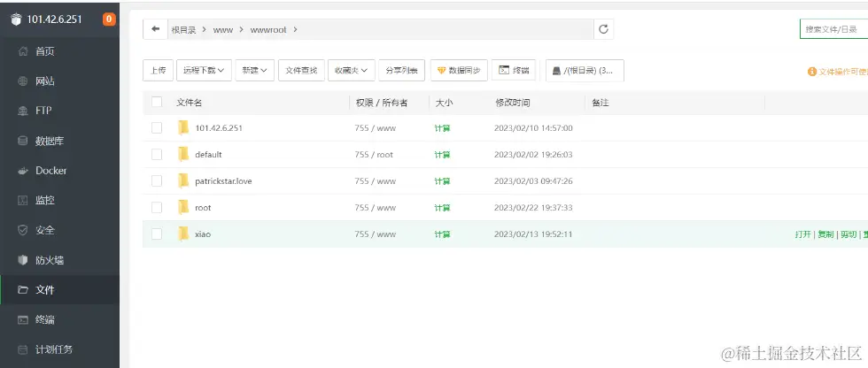868x368 pixels.
Task: Open 数据库 menu in sidebar
Action: coord(60,141)
